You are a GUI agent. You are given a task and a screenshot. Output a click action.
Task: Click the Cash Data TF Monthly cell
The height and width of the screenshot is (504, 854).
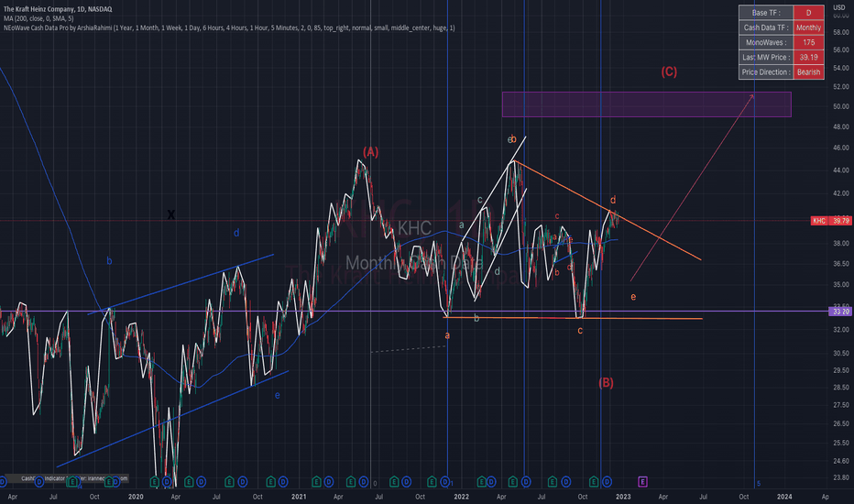tap(808, 27)
